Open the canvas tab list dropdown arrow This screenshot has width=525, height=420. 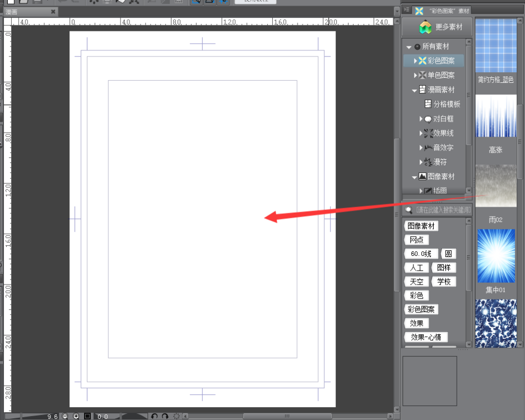pyautogui.click(x=397, y=11)
